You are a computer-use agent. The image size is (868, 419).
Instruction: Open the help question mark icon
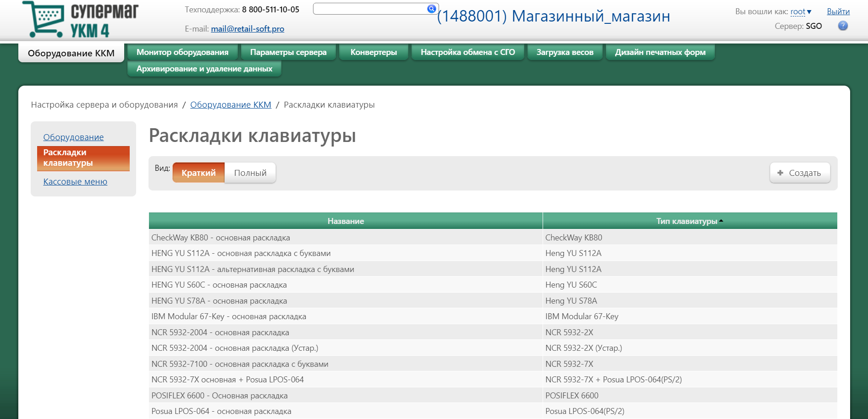coord(843,26)
